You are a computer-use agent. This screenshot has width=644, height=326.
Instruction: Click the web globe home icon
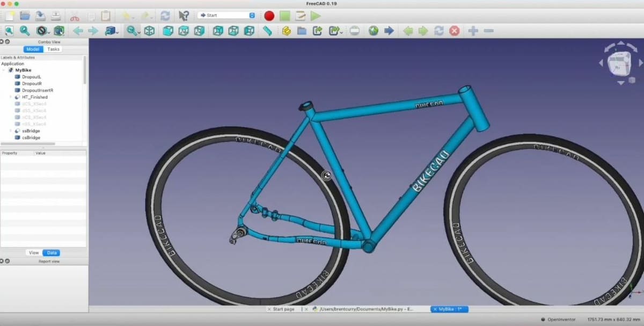click(374, 31)
